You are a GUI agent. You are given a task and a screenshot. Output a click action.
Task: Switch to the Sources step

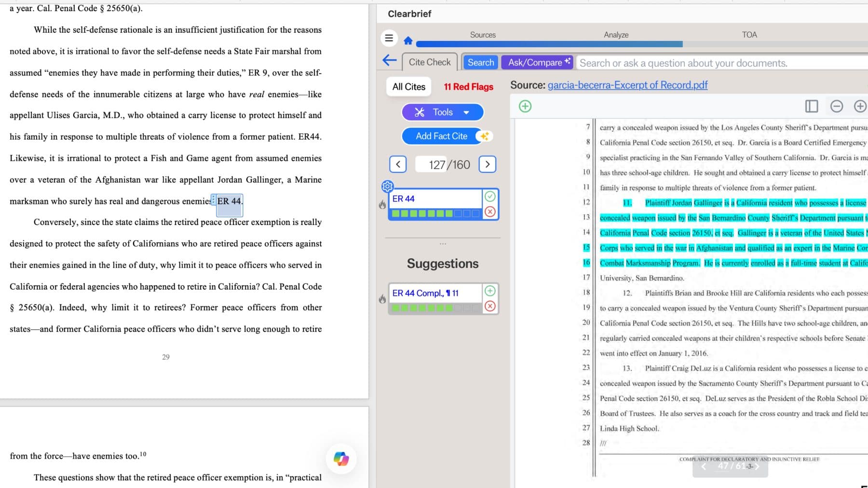[x=483, y=35]
